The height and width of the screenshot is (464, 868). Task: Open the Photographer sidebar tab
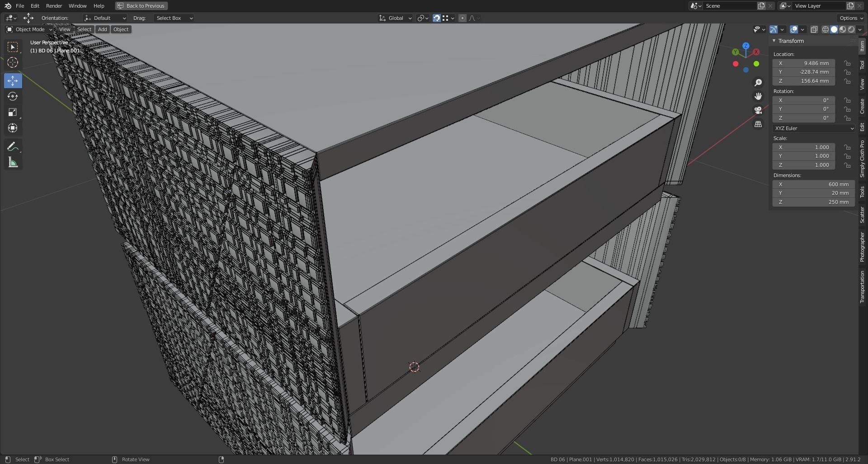tap(862, 247)
